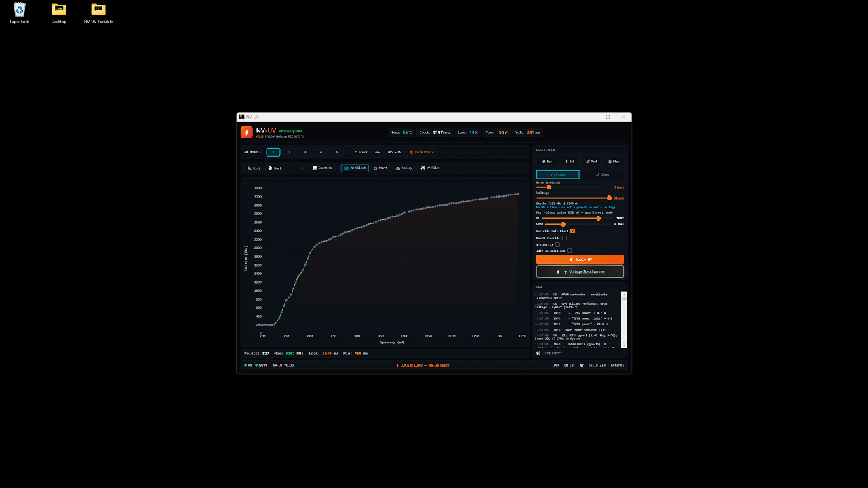
Task: Uncheck Override Safe Limit checkbox
Action: (572, 231)
